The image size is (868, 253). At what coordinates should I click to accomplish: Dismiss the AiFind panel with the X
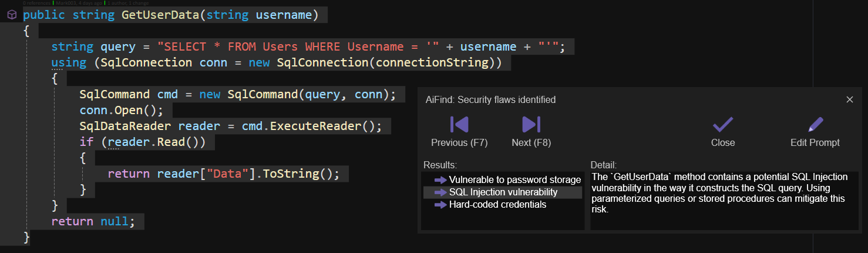849,99
